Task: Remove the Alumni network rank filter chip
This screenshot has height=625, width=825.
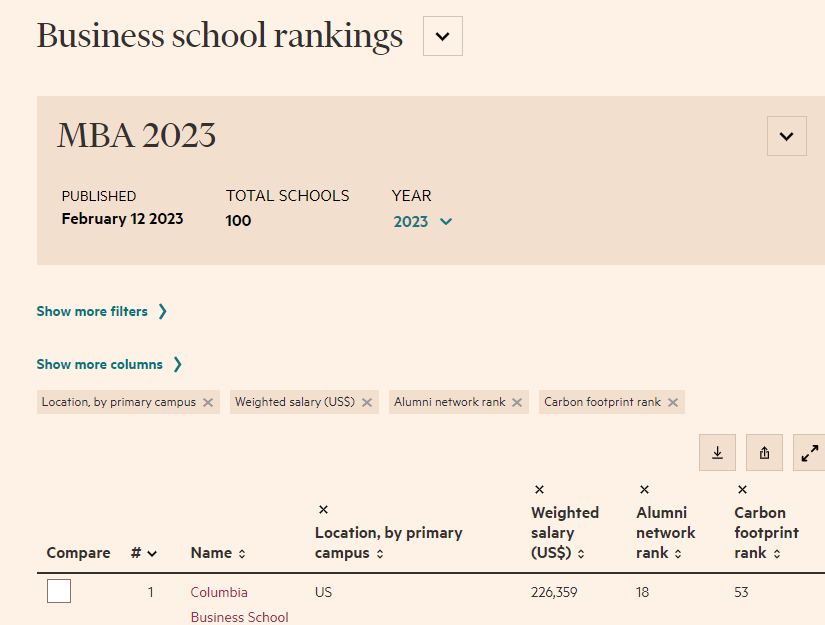Action: click(x=516, y=401)
